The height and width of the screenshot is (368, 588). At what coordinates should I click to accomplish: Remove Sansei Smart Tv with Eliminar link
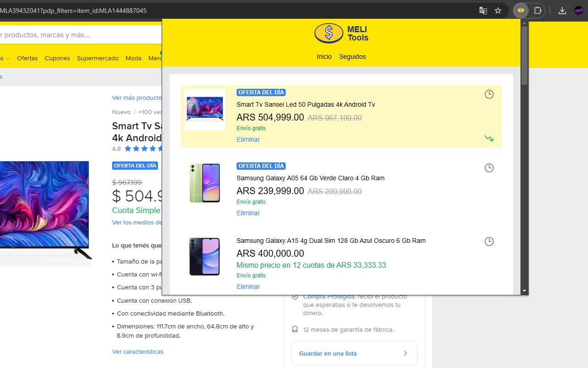(248, 139)
